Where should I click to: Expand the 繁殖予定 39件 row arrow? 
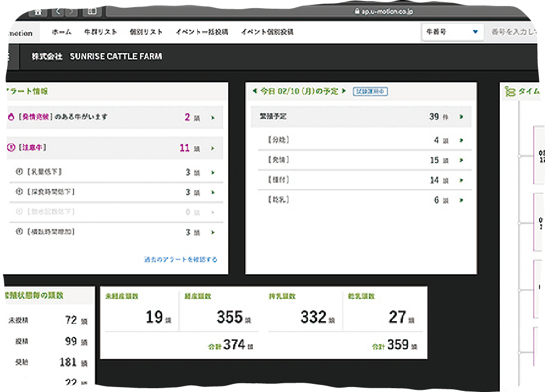click(x=461, y=117)
